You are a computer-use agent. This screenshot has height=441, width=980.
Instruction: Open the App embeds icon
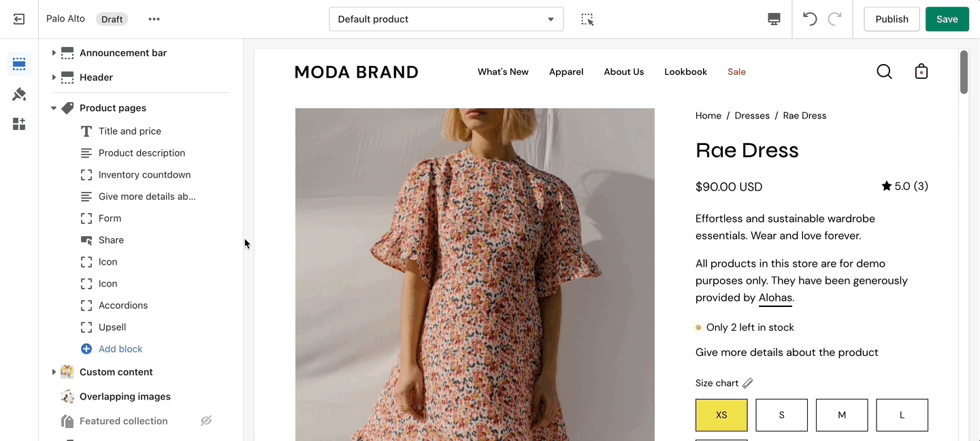[x=19, y=124]
